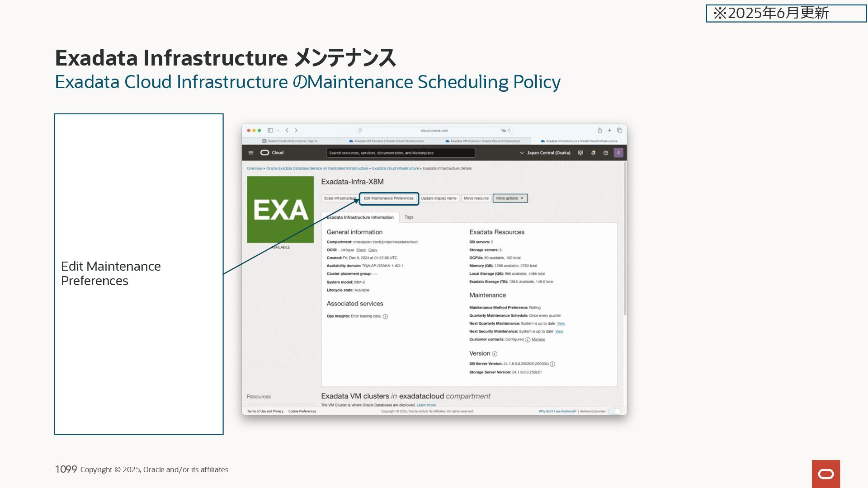
Task: Click info icon next to Version heading
Action: (x=495, y=354)
